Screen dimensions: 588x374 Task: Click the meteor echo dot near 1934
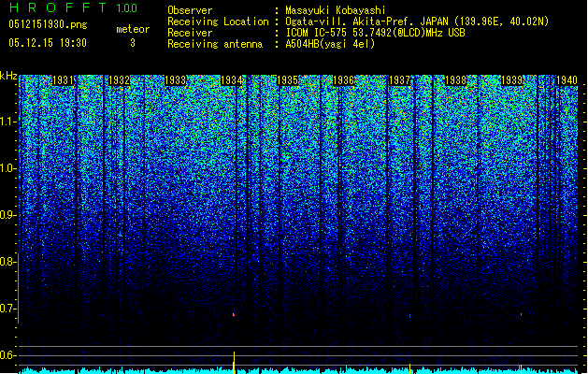coord(234,315)
